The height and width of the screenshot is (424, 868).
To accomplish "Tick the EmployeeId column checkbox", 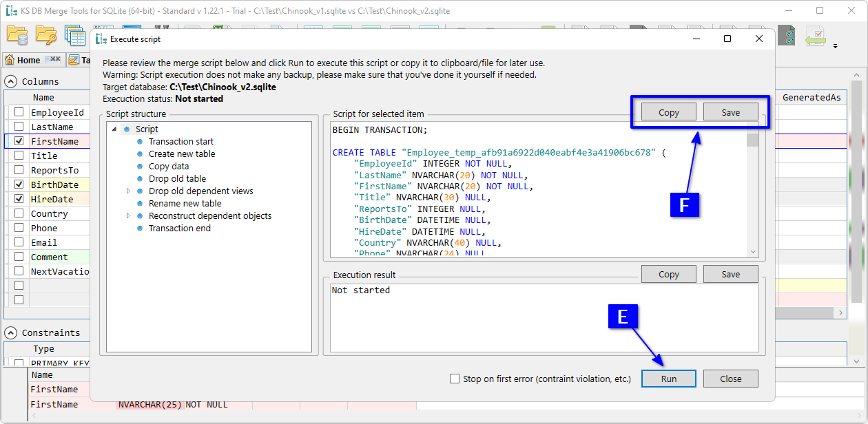I will 19,112.
